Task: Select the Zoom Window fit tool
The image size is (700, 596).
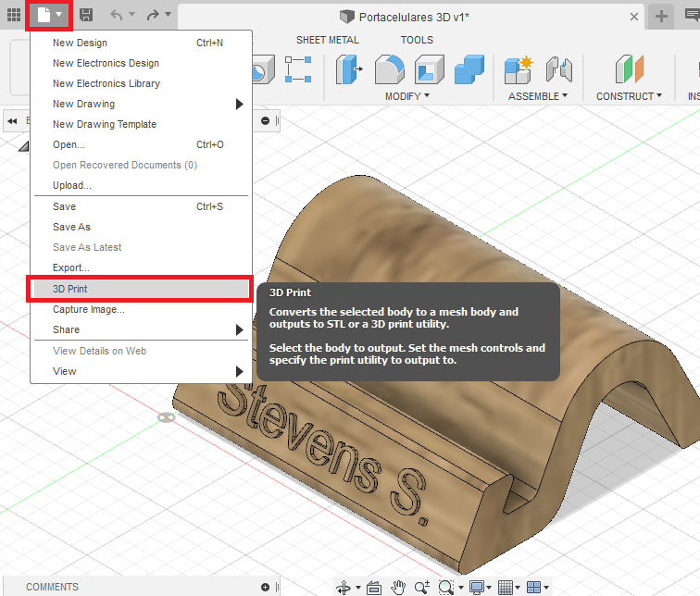Action: click(x=446, y=588)
